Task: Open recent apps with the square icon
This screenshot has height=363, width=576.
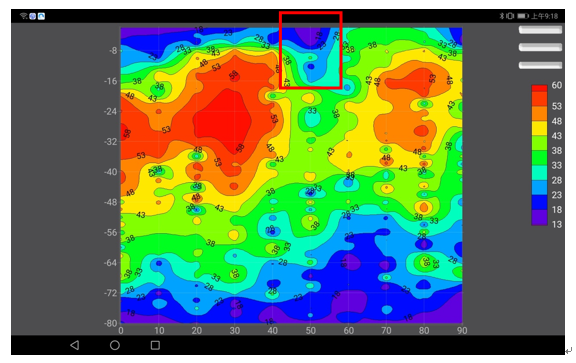Action: (155, 345)
